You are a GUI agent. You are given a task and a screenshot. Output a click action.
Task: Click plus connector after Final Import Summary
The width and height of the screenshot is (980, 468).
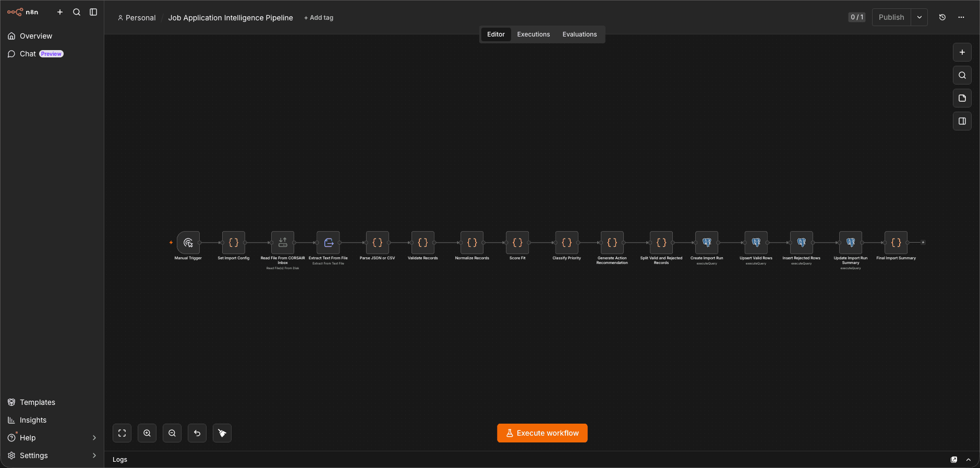pyautogui.click(x=923, y=243)
